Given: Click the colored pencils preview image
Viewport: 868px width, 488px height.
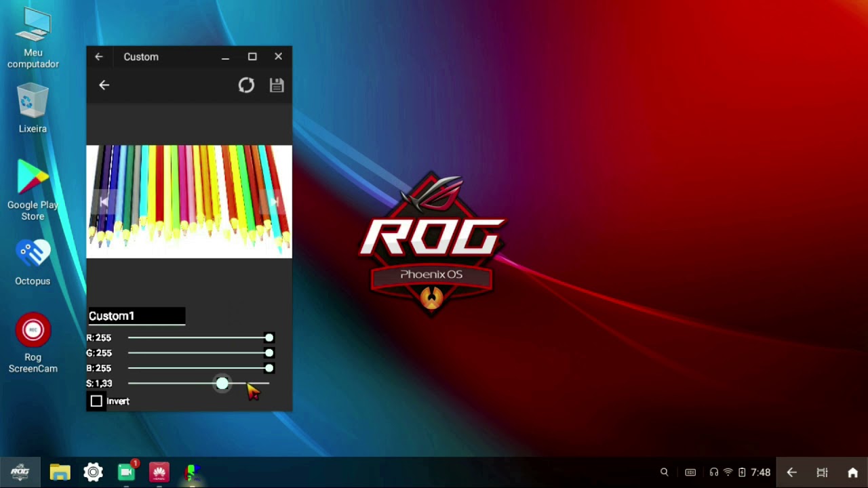Looking at the screenshot, I should pyautogui.click(x=189, y=201).
